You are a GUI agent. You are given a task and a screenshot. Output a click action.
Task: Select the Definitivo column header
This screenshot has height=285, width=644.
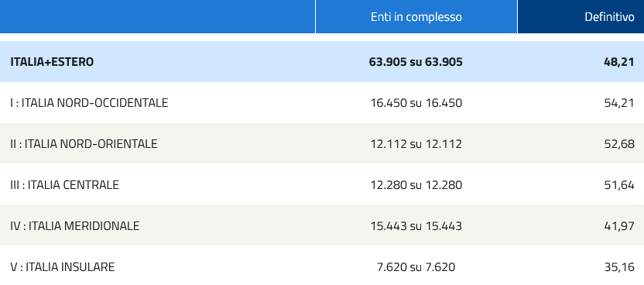(x=581, y=17)
